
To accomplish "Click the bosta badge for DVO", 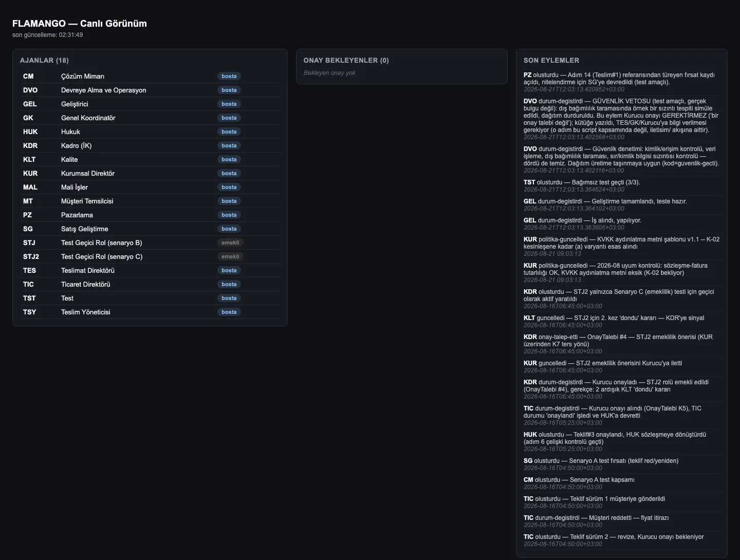I will coord(229,90).
